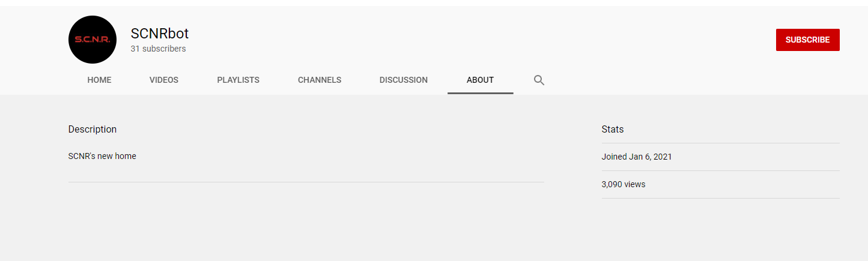
Task: Click the Stats heading
Action: click(613, 129)
